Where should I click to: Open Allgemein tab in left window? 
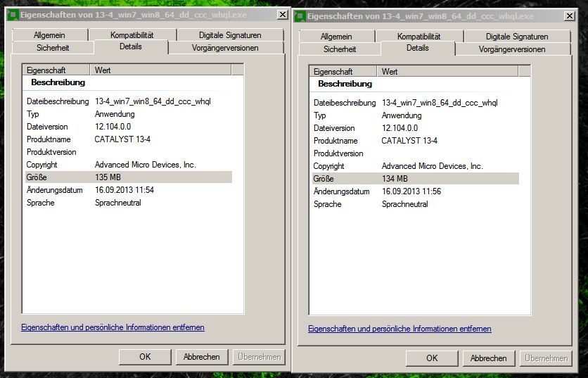click(x=49, y=35)
